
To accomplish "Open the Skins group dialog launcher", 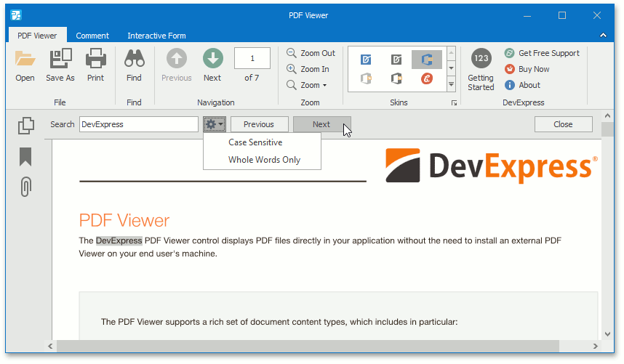I will [x=454, y=103].
